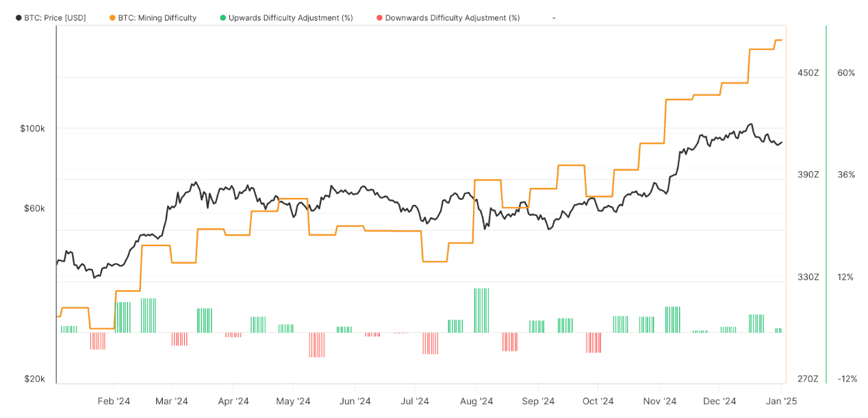
Task: Click the 60% adjustment axis label
Action: pyautogui.click(x=846, y=73)
